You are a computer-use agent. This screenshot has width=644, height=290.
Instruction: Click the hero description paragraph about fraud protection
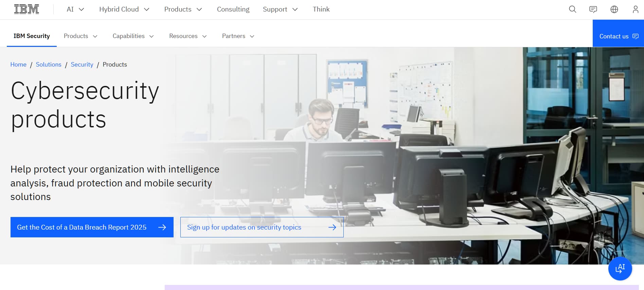pyautogui.click(x=115, y=183)
